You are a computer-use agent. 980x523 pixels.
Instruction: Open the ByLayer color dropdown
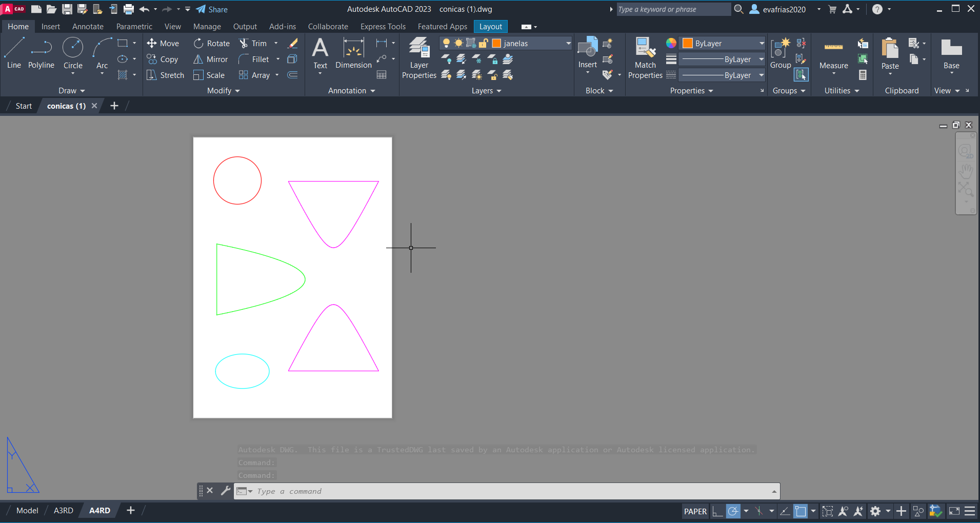point(762,44)
